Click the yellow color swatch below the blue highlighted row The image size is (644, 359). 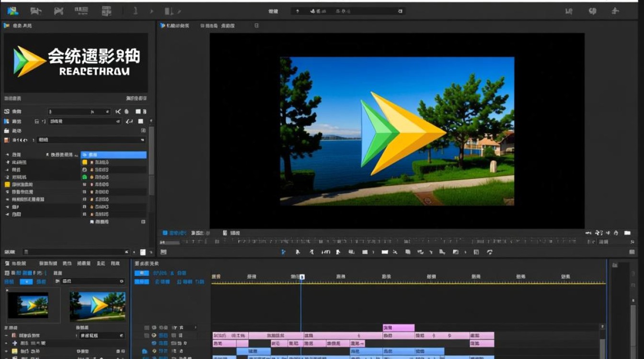tap(85, 162)
